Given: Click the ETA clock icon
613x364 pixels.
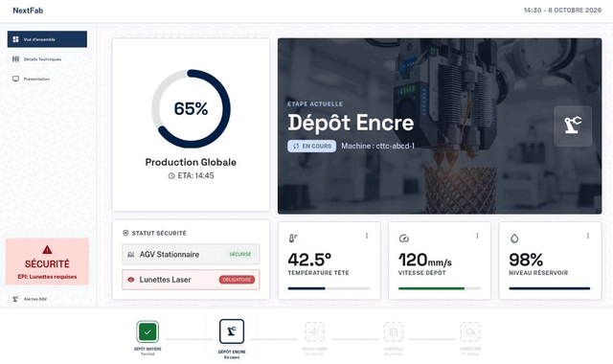Looking at the screenshot, I should pyautogui.click(x=171, y=176).
